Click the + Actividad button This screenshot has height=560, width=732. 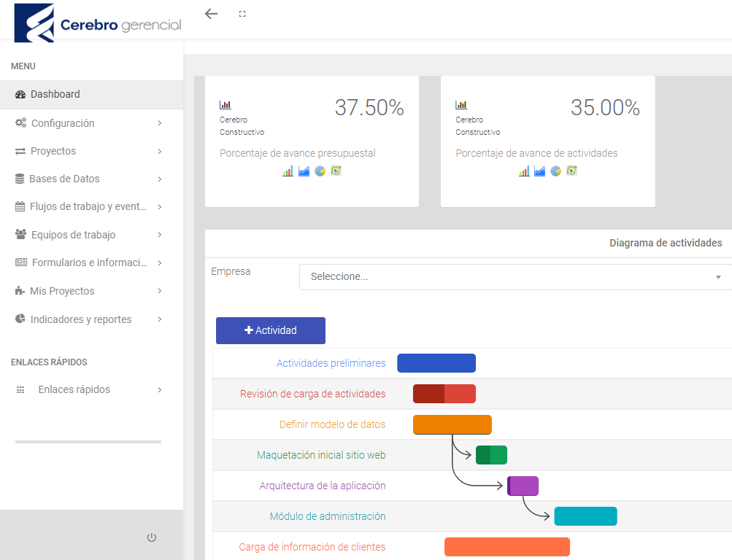point(271,330)
